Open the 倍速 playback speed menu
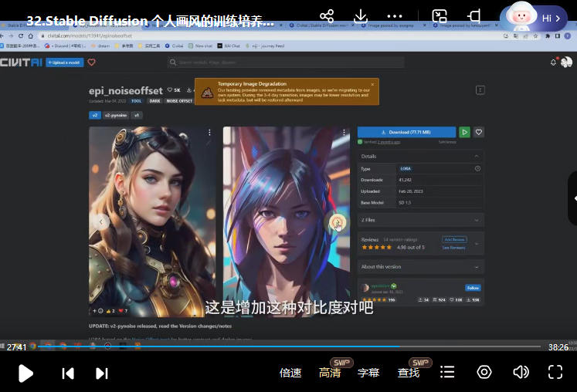The width and height of the screenshot is (577, 392). pyautogui.click(x=290, y=373)
